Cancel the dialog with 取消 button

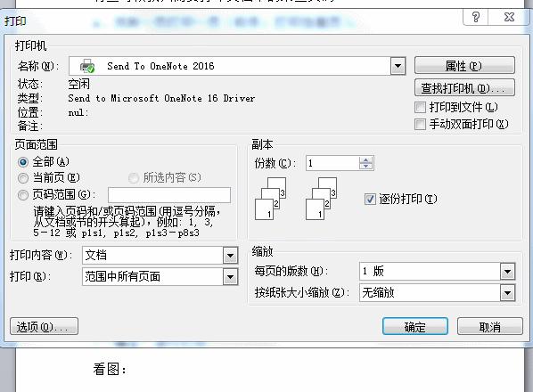click(x=490, y=326)
